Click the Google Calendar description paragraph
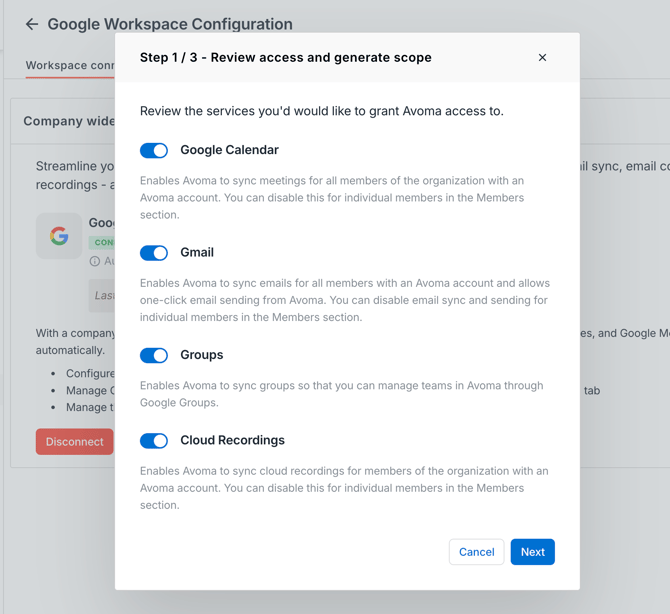 click(x=332, y=197)
